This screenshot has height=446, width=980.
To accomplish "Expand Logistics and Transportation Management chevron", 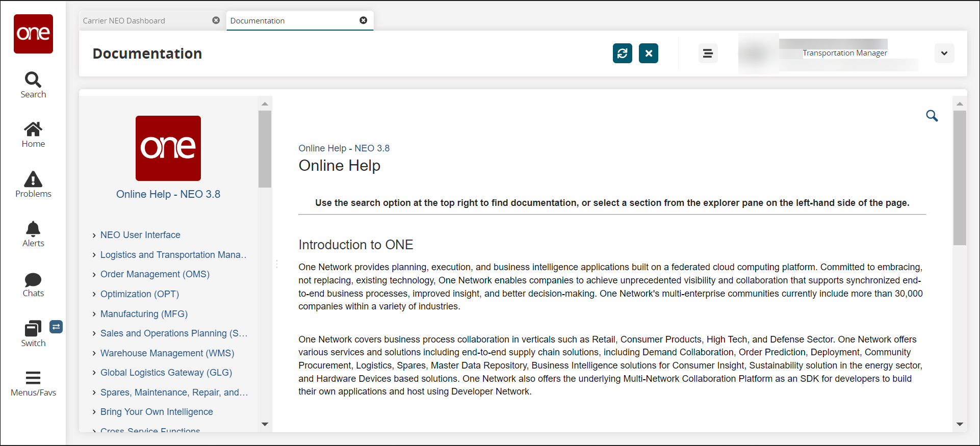I will coord(94,255).
